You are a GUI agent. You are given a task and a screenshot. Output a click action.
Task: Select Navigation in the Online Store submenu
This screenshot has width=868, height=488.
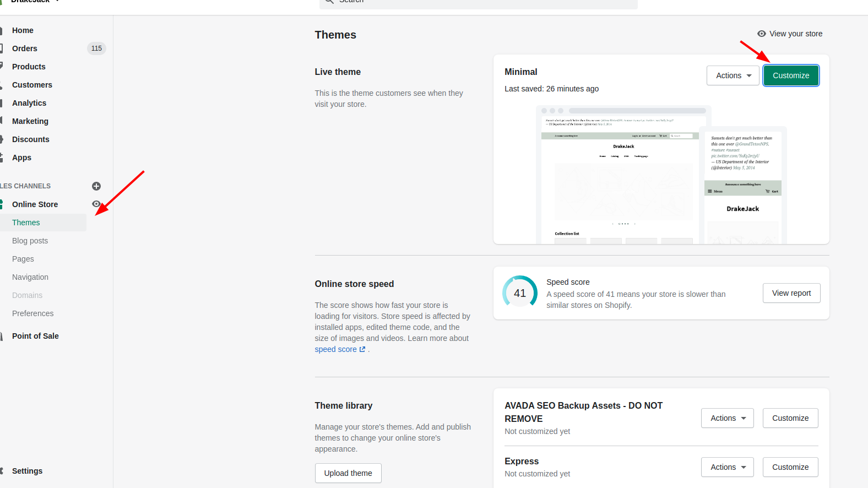click(x=30, y=277)
